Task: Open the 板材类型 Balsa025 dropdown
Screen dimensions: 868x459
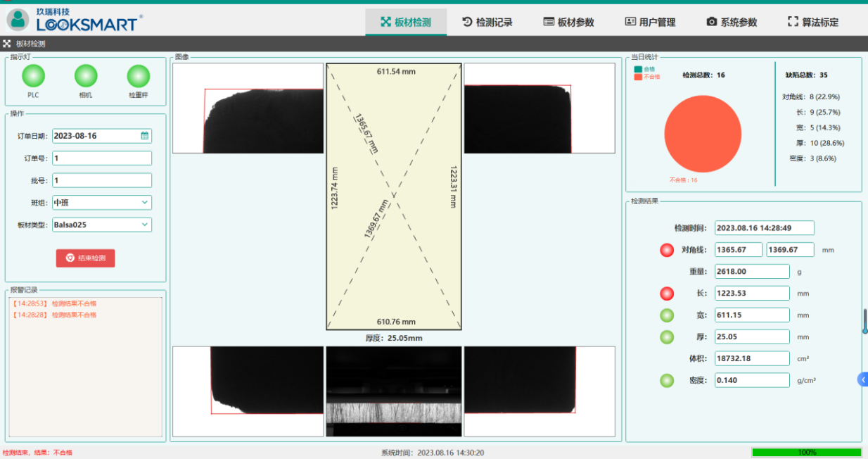Action: click(x=102, y=225)
